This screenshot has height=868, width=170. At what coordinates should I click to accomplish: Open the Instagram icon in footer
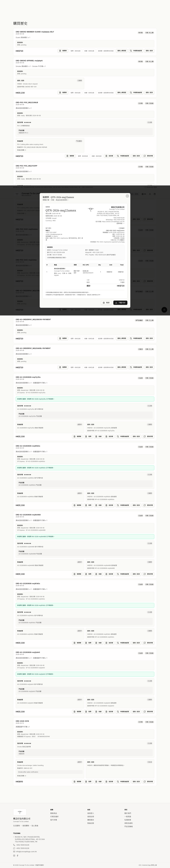[x=14, y=856]
